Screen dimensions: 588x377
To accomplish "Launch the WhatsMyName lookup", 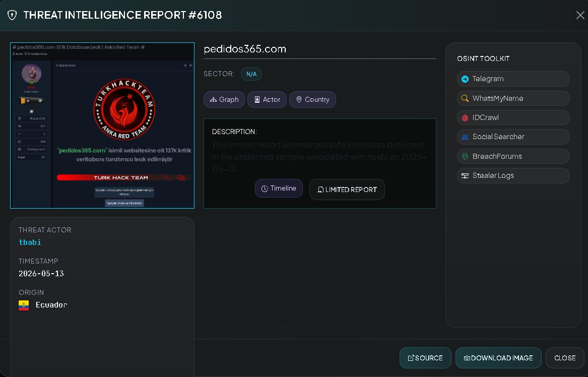I will pos(513,98).
